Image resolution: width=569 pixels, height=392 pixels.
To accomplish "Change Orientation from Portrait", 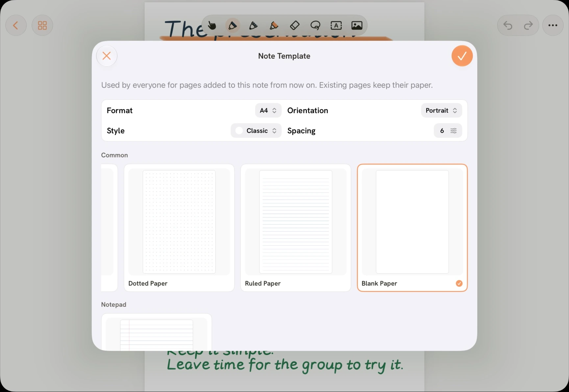I will pyautogui.click(x=441, y=110).
